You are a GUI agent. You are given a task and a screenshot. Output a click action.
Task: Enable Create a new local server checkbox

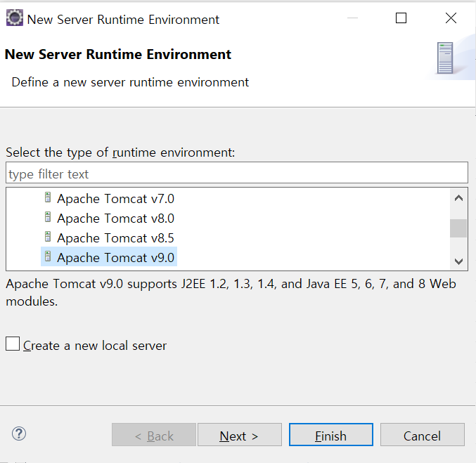13,344
